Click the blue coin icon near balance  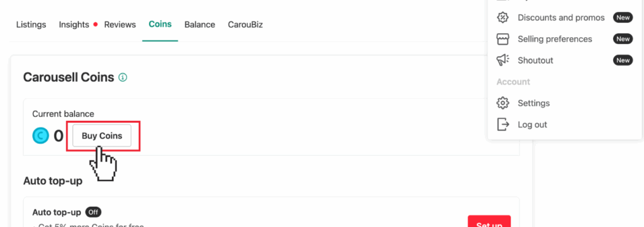[x=41, y=136]
